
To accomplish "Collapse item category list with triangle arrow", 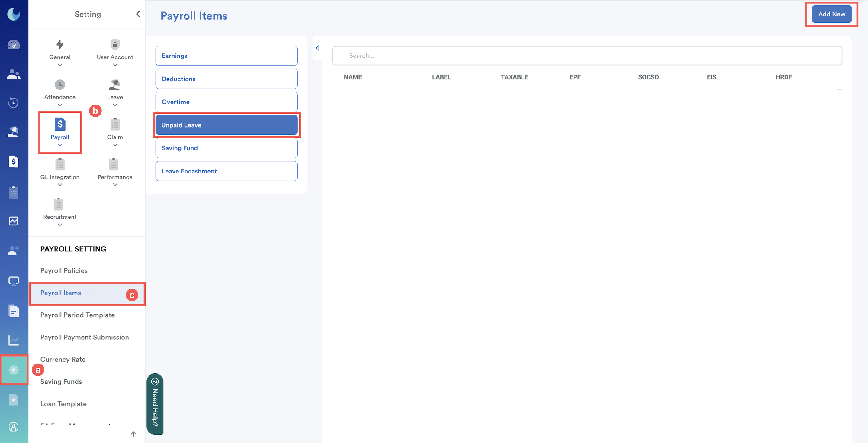I will pos(317,48).
